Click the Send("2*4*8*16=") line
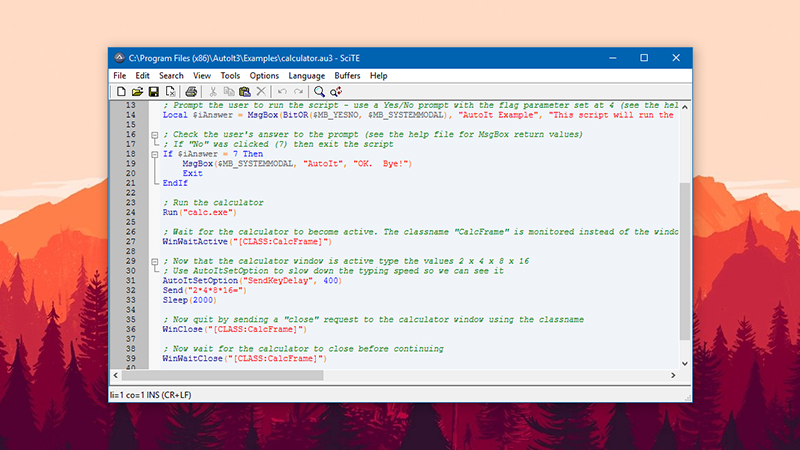This screenshot has height=450, width=800. pos(205,290)
